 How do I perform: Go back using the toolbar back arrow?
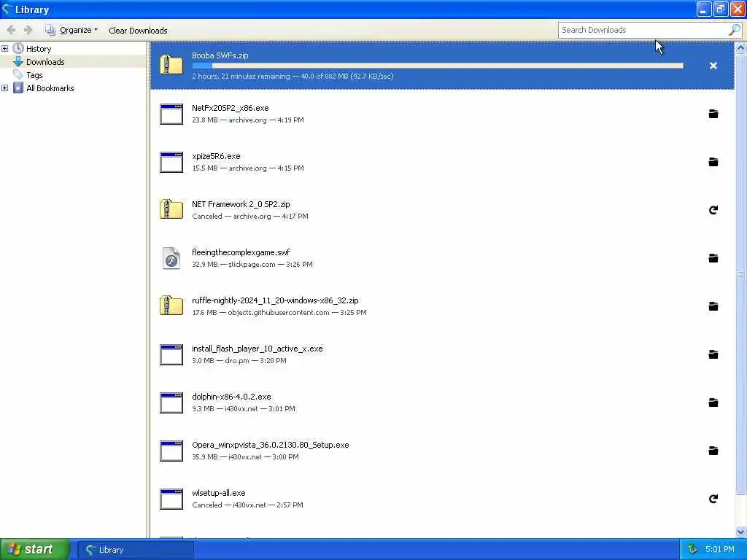click(x=12, y=30)
